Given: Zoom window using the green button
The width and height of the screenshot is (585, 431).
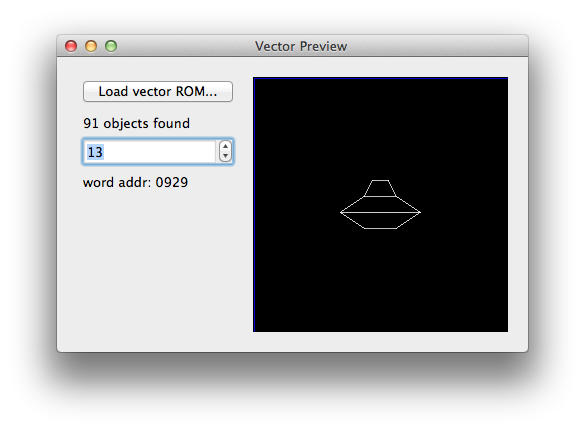Looking at the screenshot, I should [111, 46].
